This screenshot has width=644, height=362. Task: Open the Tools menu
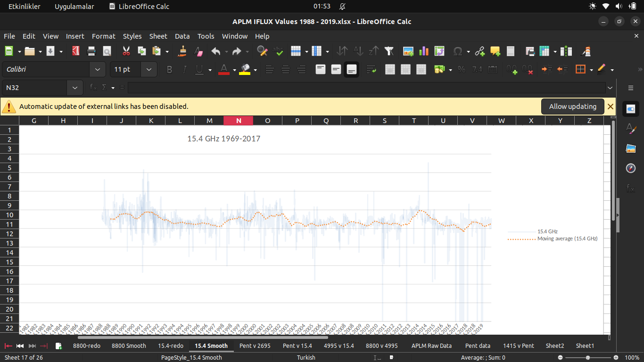pyautogui.click(x=206, y=36)
